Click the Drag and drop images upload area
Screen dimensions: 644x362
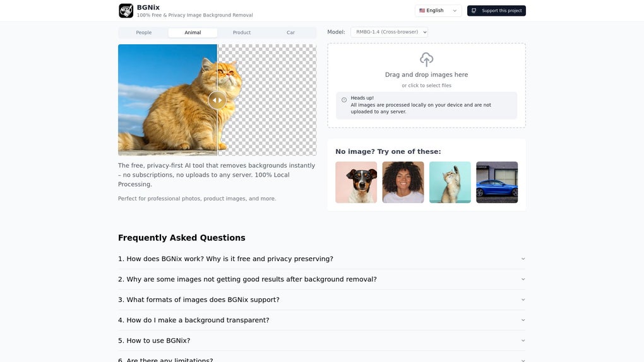[426, 85]
